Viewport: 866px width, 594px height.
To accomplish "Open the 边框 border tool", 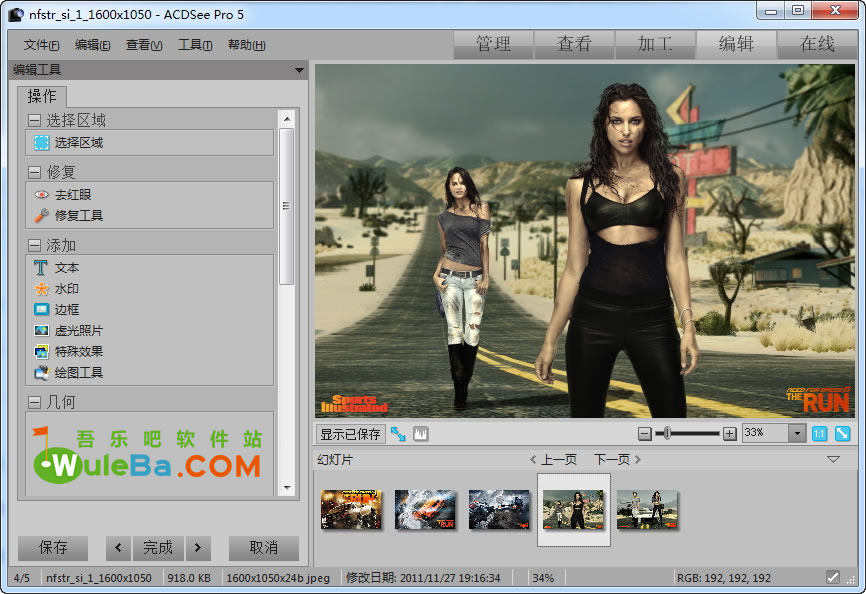I will click(56, 310).
